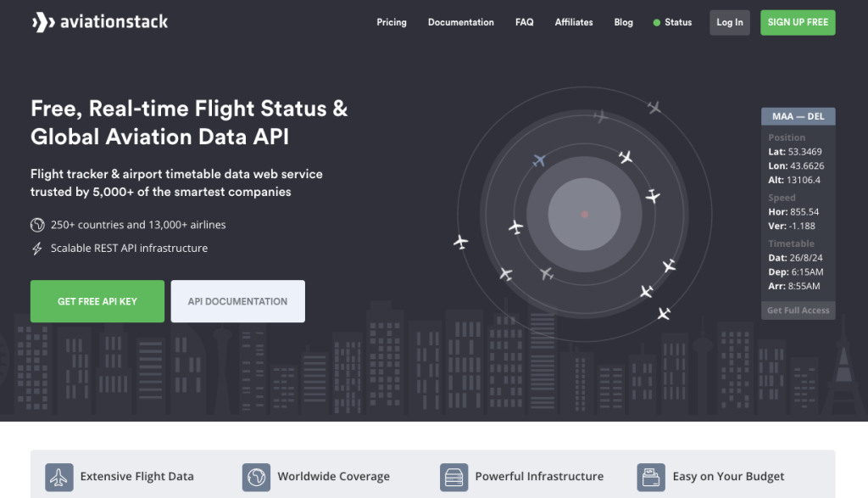Click the Log In button
This screenshot has width=868, height=498.
point(729,22)
